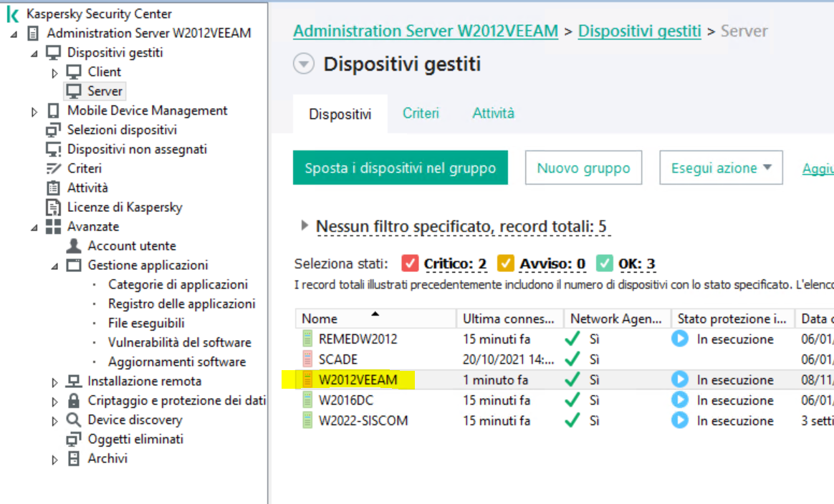Viewport: 834px width, 504px height.
Task: Click the Criptaggio e protezione padlock icon
Action: pyautogui.click(x=74, y=400)
